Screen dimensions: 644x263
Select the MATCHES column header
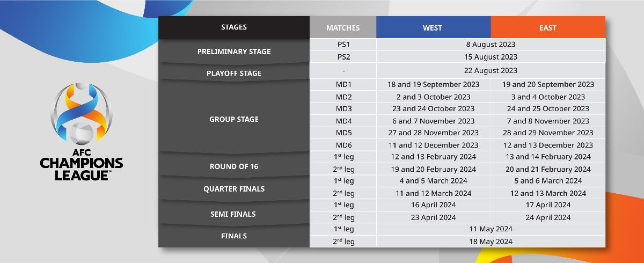(x=343, y=28)
